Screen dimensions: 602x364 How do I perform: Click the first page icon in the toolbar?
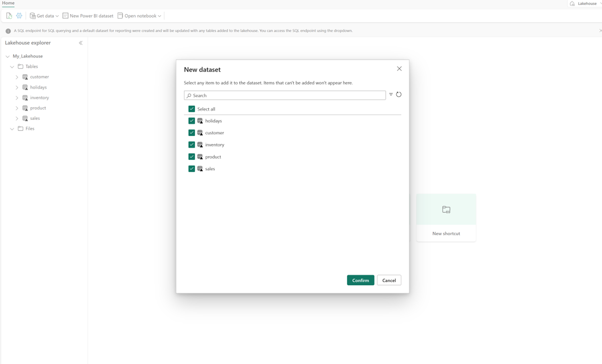9,16
